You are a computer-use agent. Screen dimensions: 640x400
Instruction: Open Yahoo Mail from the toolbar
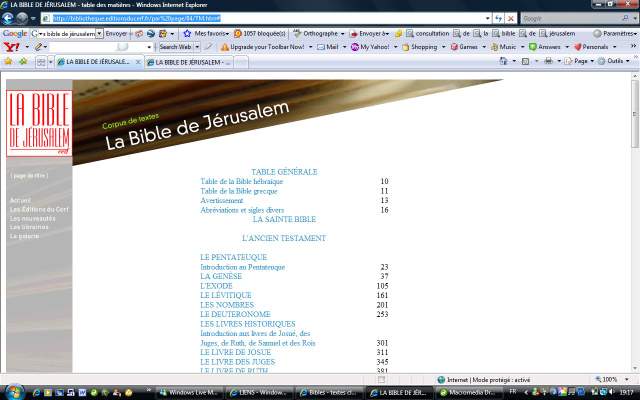(x=328, y=47)
